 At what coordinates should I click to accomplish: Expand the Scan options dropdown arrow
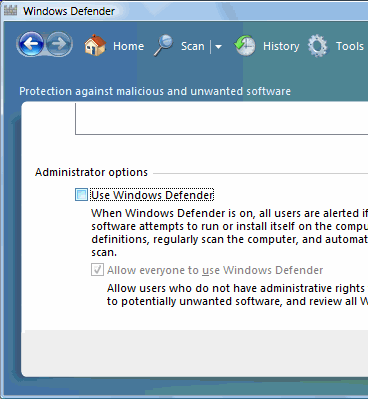click(218, 47)
